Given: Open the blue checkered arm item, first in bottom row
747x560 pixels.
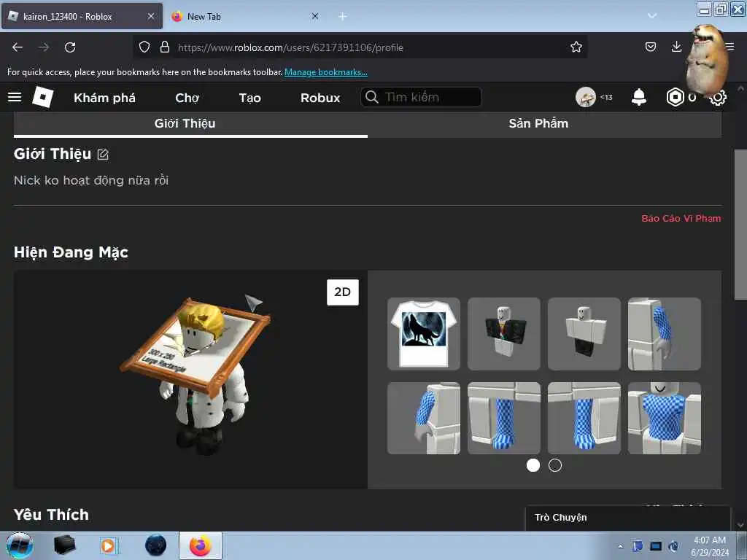Looking at the screenshot, I should coord(424,418).
